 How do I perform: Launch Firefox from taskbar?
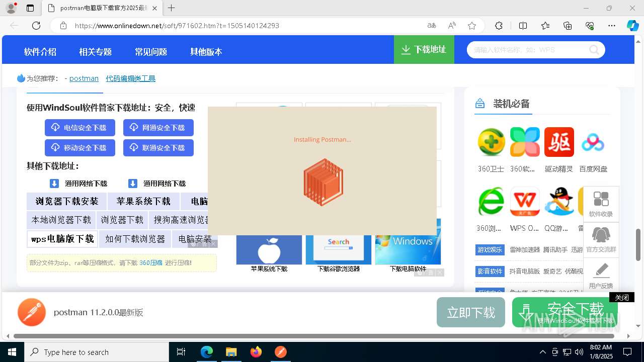click(256, 352)
